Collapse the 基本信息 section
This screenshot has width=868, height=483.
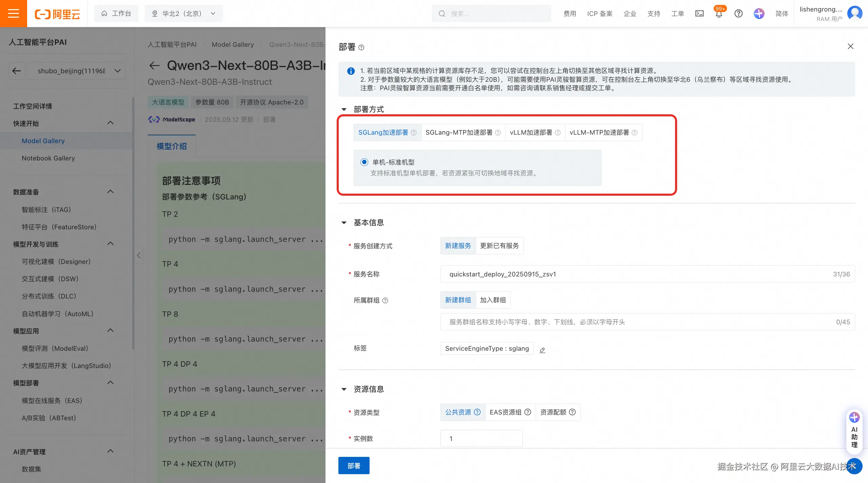pyautogui.click(x=344, y=223)
